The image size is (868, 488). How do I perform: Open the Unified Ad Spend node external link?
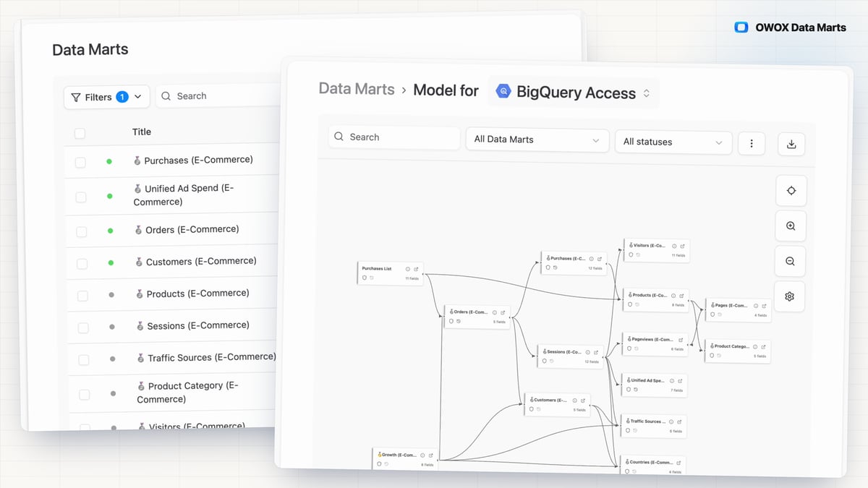[680, 380]
